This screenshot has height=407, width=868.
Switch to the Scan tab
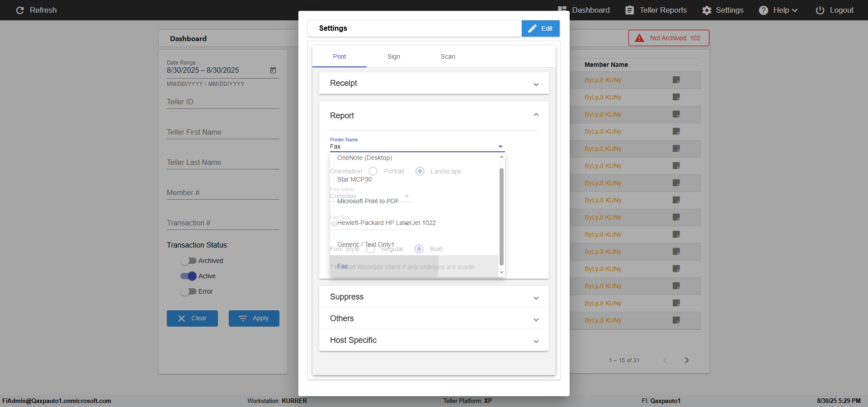[448, 56]
